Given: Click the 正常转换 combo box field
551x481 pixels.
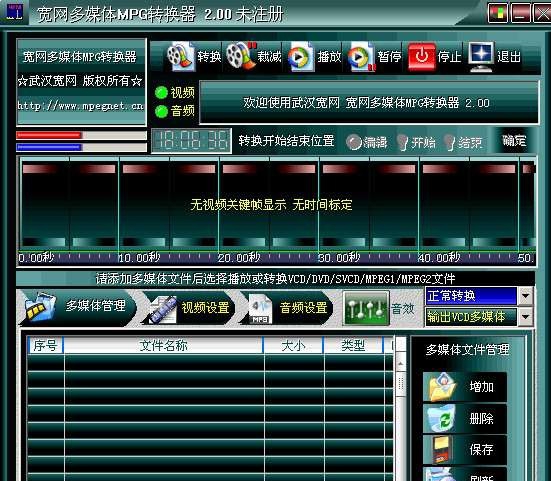Looking at the screenshot, I should (471, 296).
